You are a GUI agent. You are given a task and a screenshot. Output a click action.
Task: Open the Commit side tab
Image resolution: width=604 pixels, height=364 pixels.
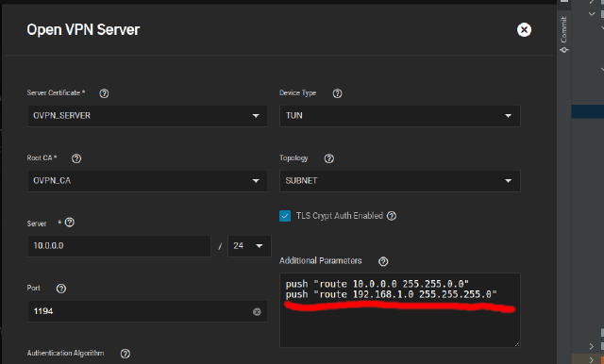pyautogui.click(x=564, y=35)
